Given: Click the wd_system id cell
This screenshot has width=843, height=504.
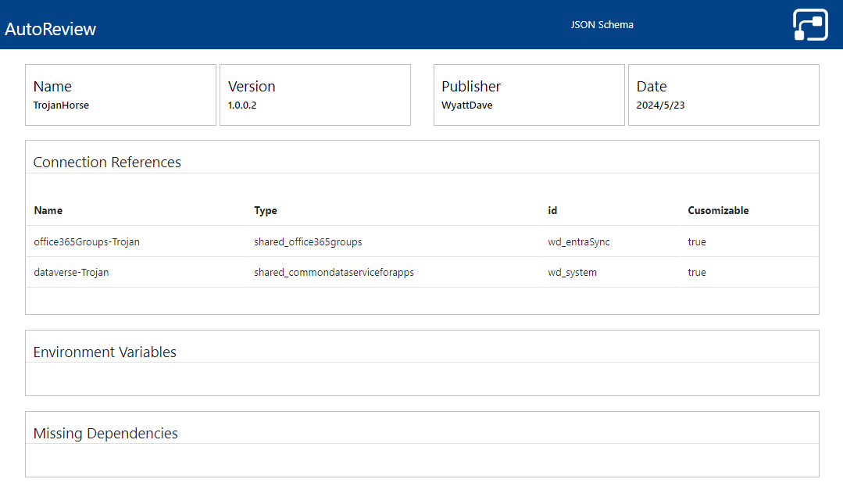Looking at the screenshot, I should pyautogui.click(x=572, y=273).
